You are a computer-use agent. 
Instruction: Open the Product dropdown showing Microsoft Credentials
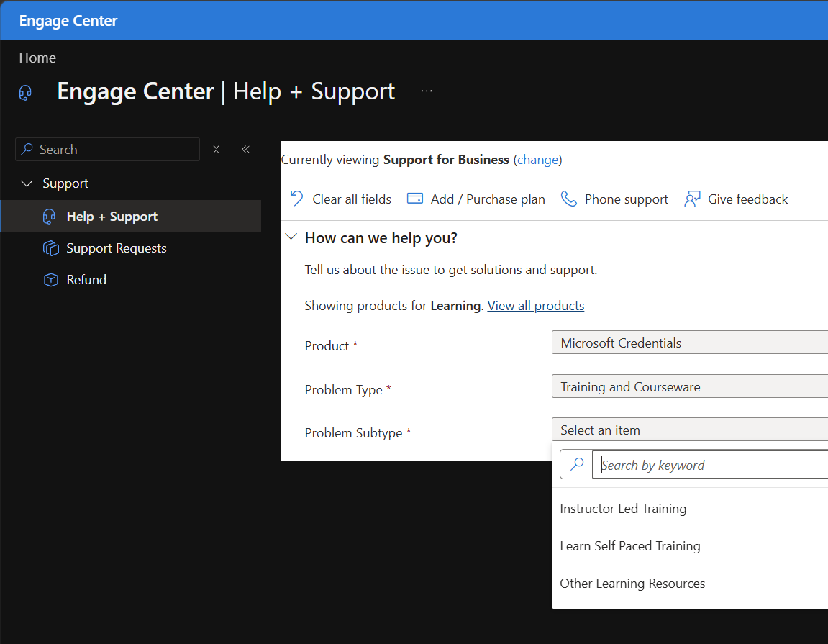[690, 343]
